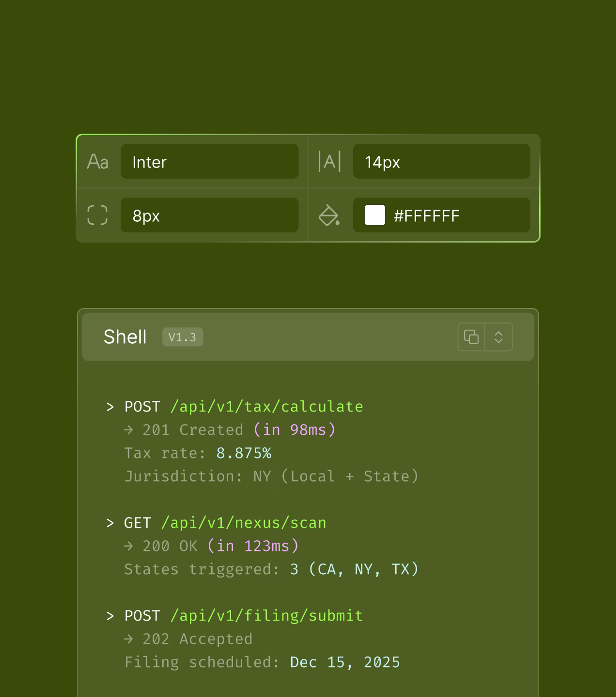The image size is (616, 697).
Task: Click the Dec 15, 2025 filing date
Action: pos(345,663)
